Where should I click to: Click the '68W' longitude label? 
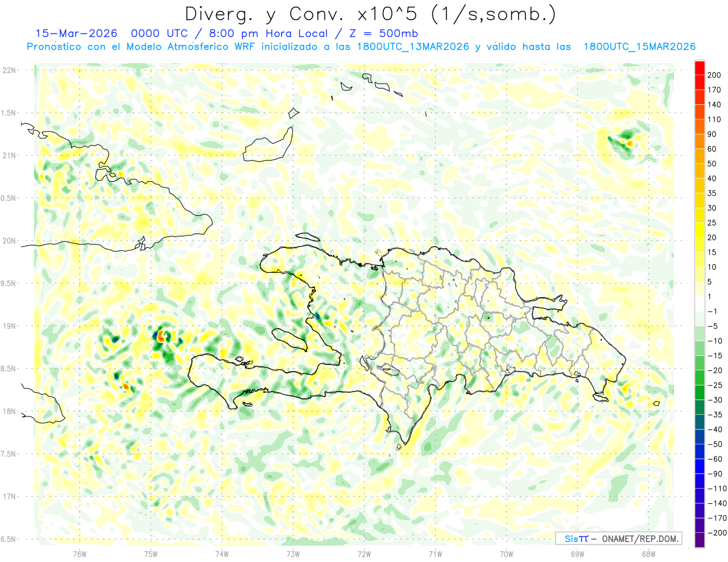tap(649, 554)
